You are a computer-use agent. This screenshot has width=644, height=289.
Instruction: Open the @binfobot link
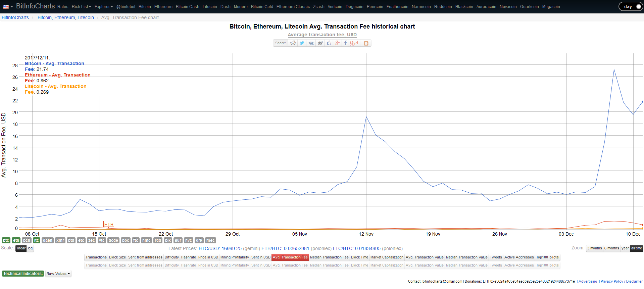126,7
